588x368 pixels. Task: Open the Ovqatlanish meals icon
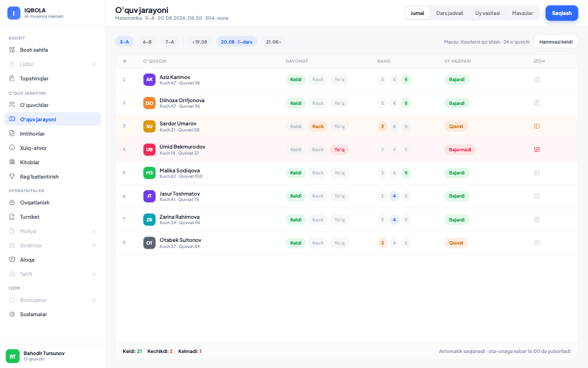pyautogui.click(x=12, y=202)
